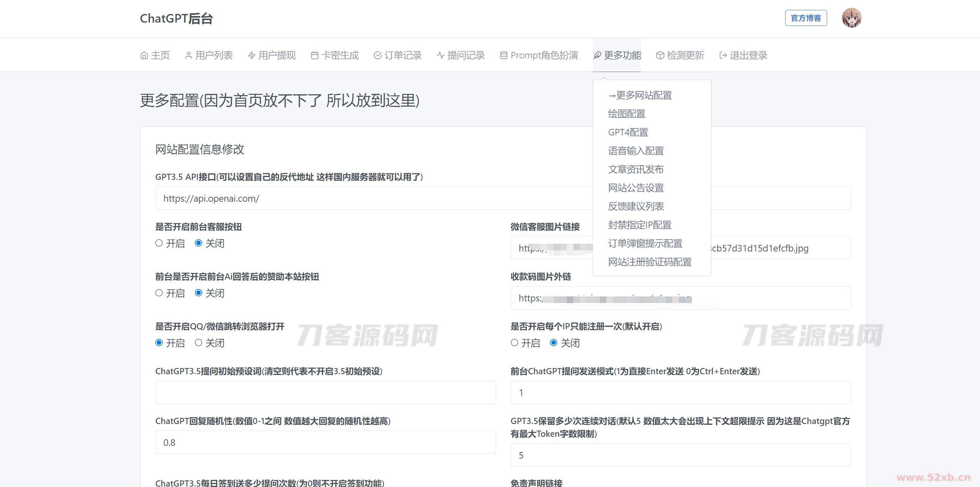Click the logout icon for 退出登录

pyautogui.click(x=723, y=56)
